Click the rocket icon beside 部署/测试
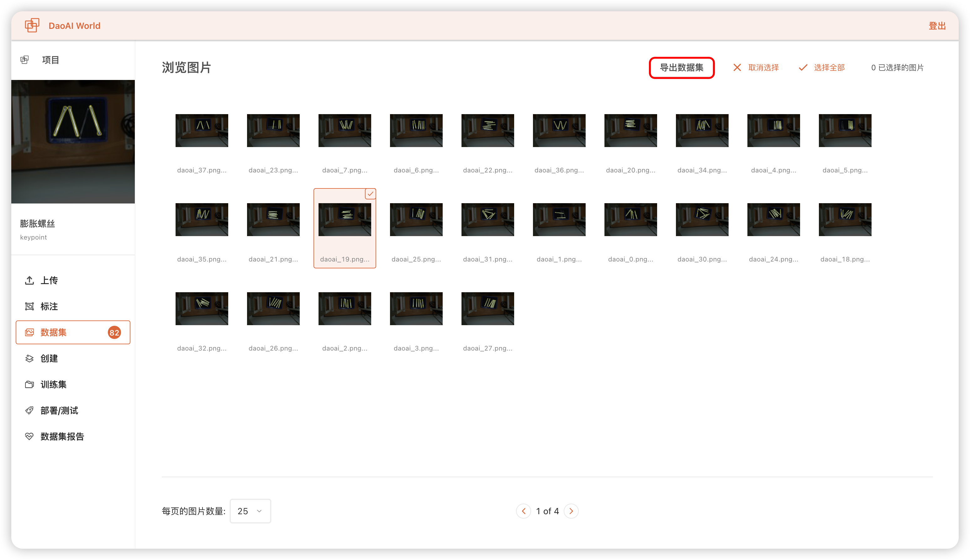The height and width of the screenshot is (560, 970). (x=29, y=410)
